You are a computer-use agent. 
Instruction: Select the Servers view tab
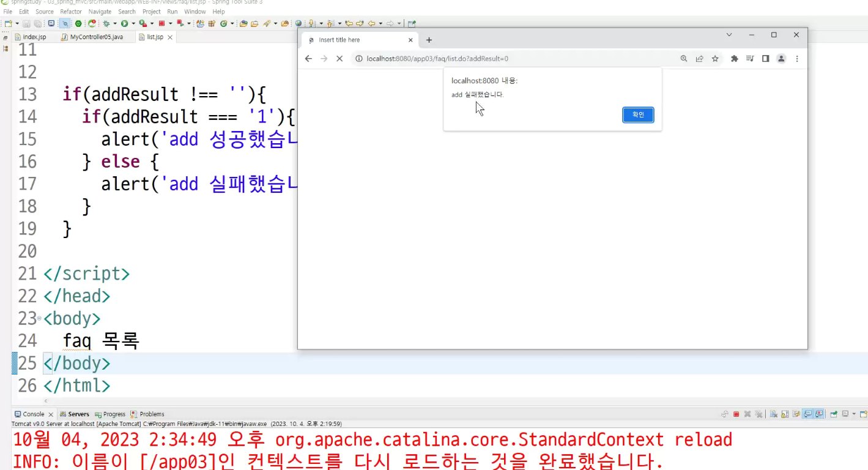click(x=75, y=414)
